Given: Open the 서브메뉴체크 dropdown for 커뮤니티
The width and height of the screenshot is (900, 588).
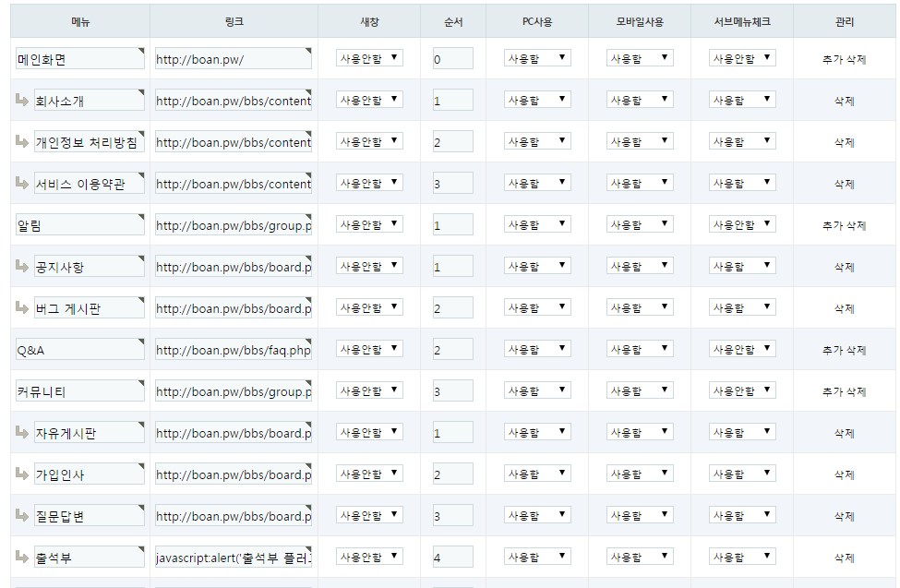Looking at the screenshot, I should tap(742, 390).
